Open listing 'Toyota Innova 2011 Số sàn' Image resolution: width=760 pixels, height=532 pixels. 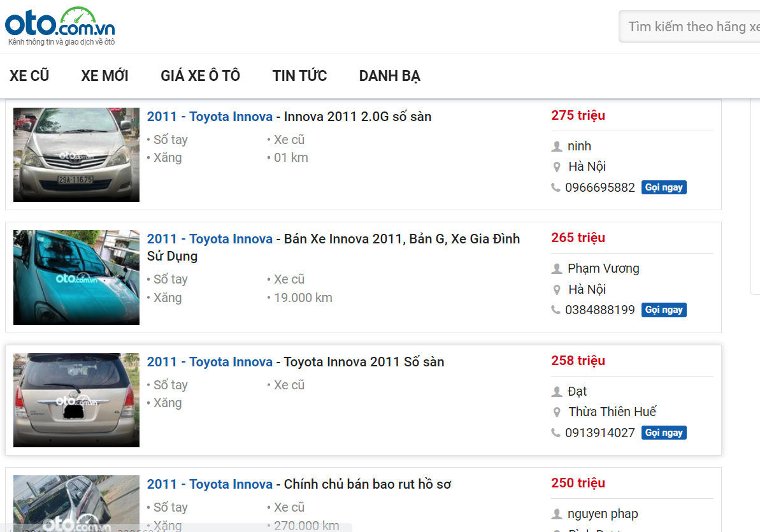pyautogui.click(x=296, y=362)
